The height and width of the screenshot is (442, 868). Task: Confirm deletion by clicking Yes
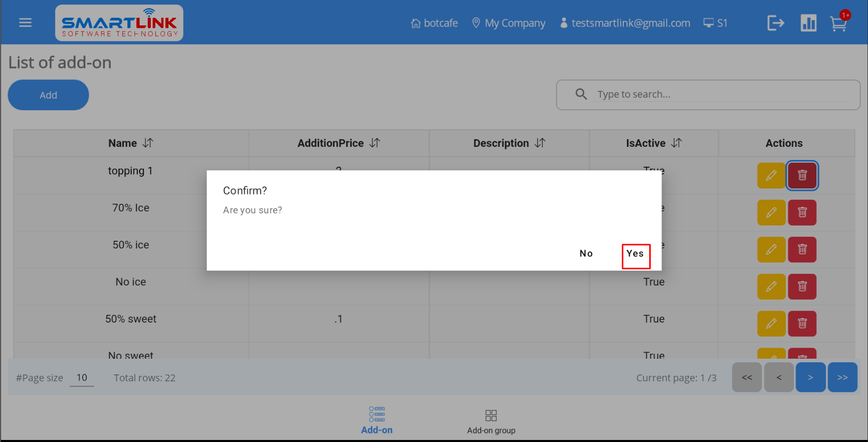coord(635,254)
